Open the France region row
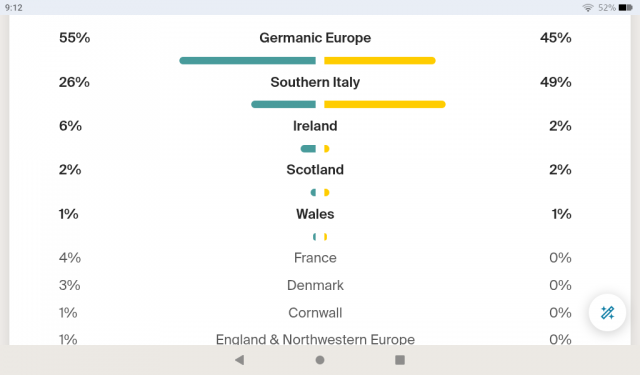Screen dimensions: 640x375 [x=315, y=258]
